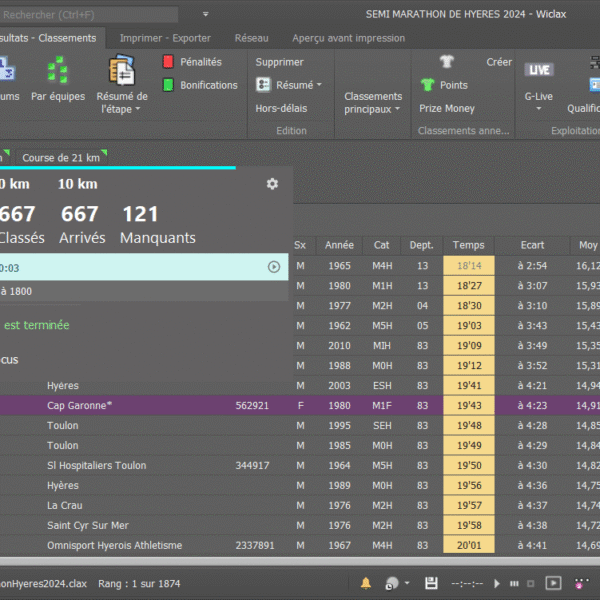Click the Bonifications label
Image resolution: width=600 pixels, height=600 pixels.
pos(209,85)
